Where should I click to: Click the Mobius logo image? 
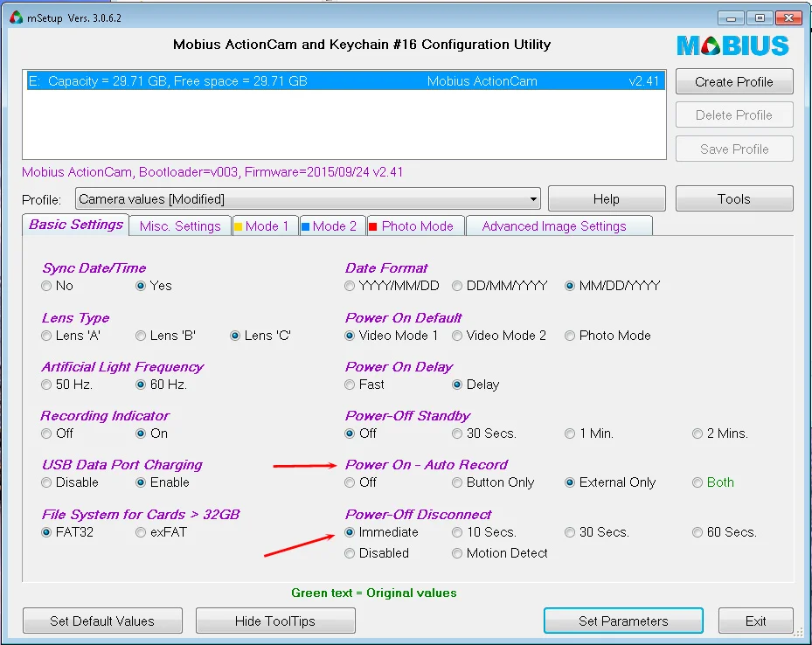[732, 45]
